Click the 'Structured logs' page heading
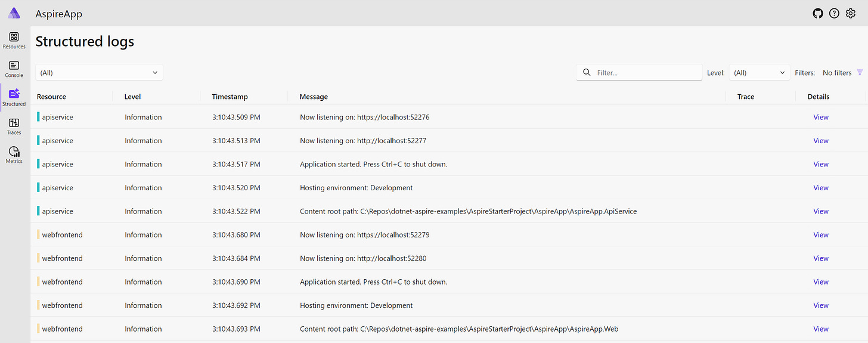Image resolution: width=868 pixels, height=343 pixels. [85, 41]
